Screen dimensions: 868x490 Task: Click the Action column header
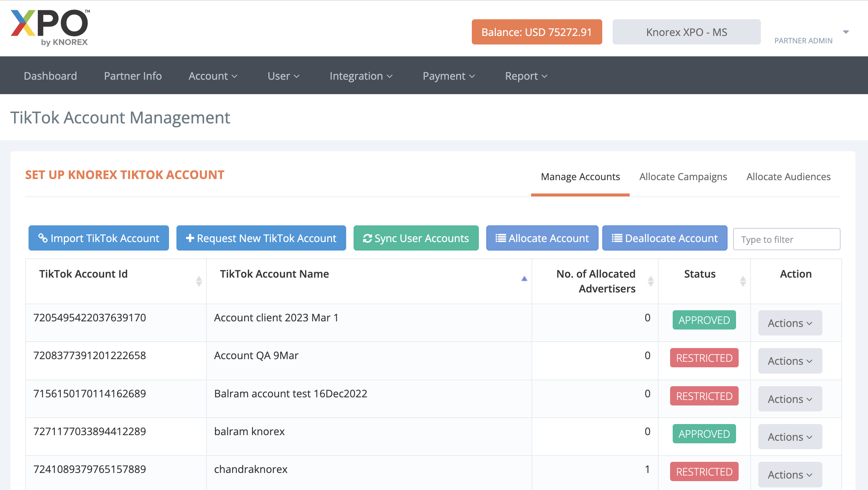pos(796,274)
